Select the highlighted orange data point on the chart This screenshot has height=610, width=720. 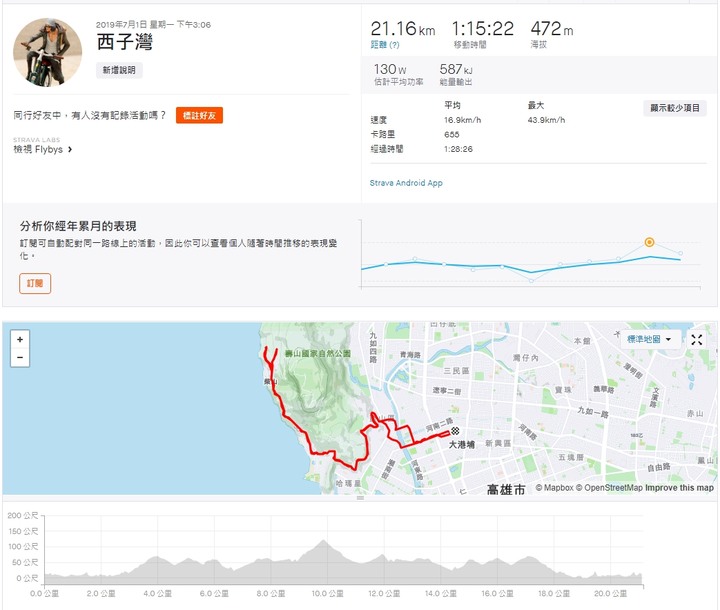(x=649, y=242)
